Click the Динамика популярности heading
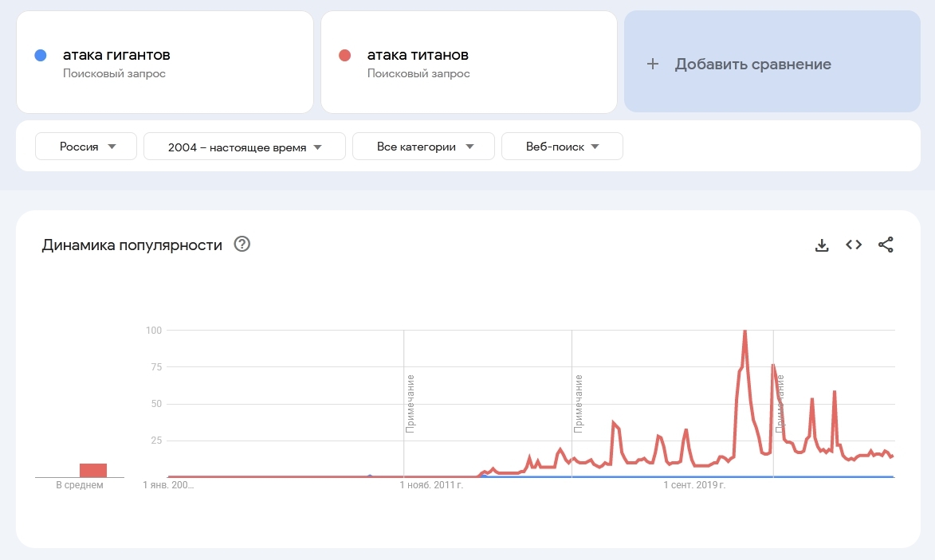Viewport: 935px width, 560px height. (132, 245)
